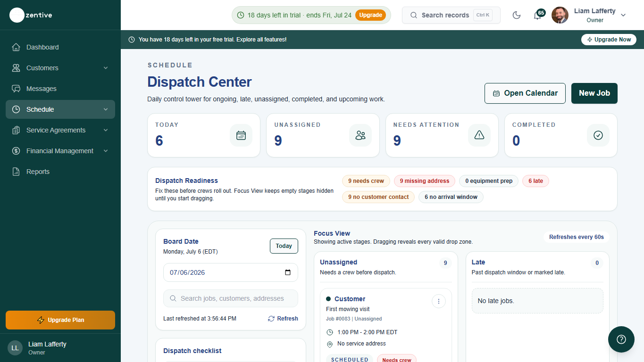
Task: Select Schedule in the sidebar
Action: tap(60, 109)
